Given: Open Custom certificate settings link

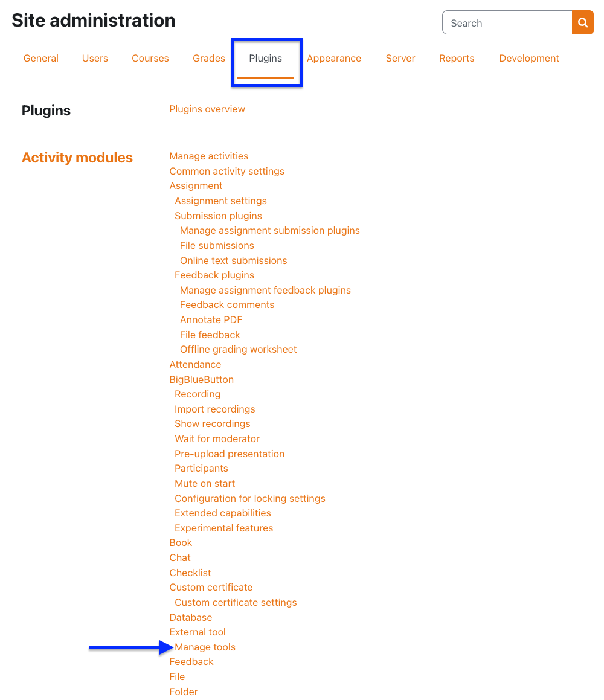Looking at the screenshot, I should point(236,603).
